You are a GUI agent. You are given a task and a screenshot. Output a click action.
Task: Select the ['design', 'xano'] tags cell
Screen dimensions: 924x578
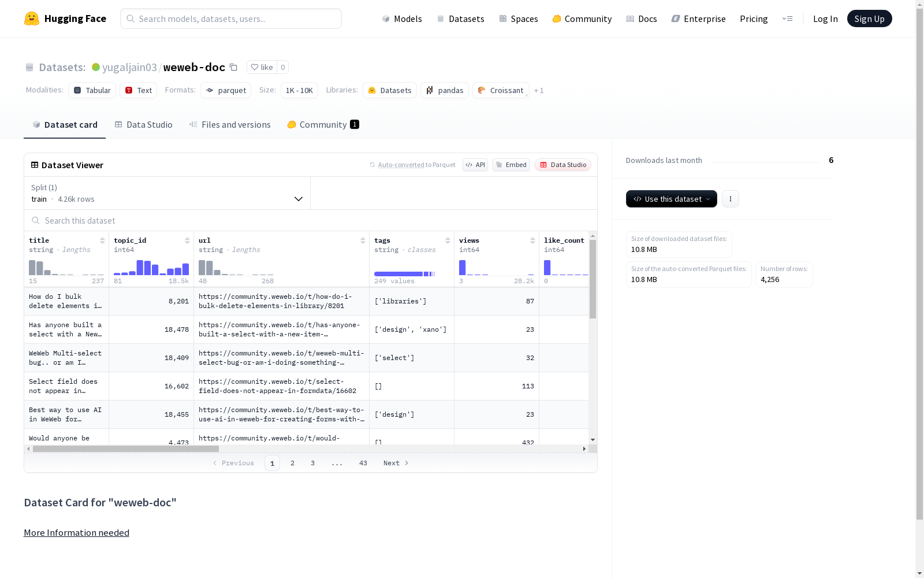point(411,329)
